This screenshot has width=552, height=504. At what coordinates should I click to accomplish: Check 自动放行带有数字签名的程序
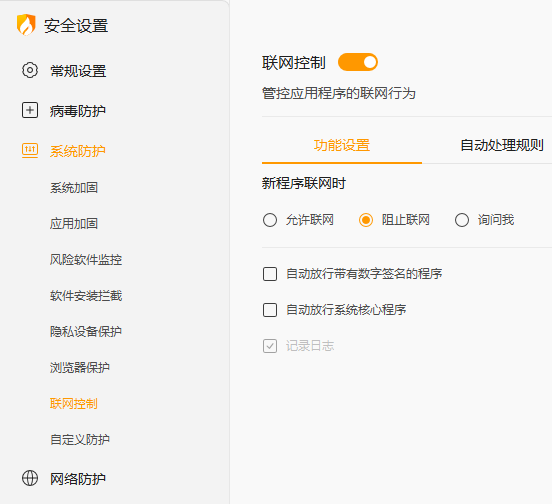(270, 274)
